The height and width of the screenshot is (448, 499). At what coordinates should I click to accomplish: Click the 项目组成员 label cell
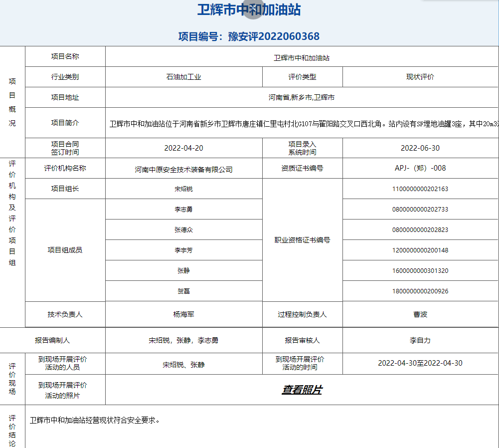[65, 250]
